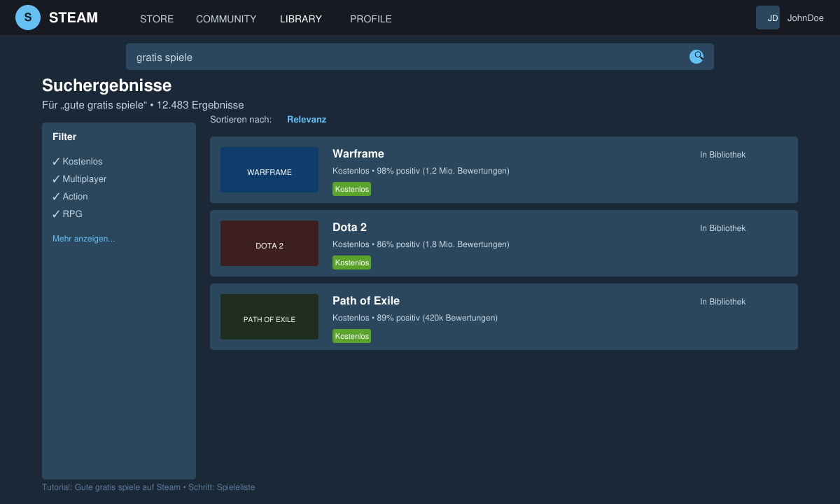This screenshot has width=840, height=504.
Task: Open the Dota 2 thumbnail
Action: pos(269,244)
